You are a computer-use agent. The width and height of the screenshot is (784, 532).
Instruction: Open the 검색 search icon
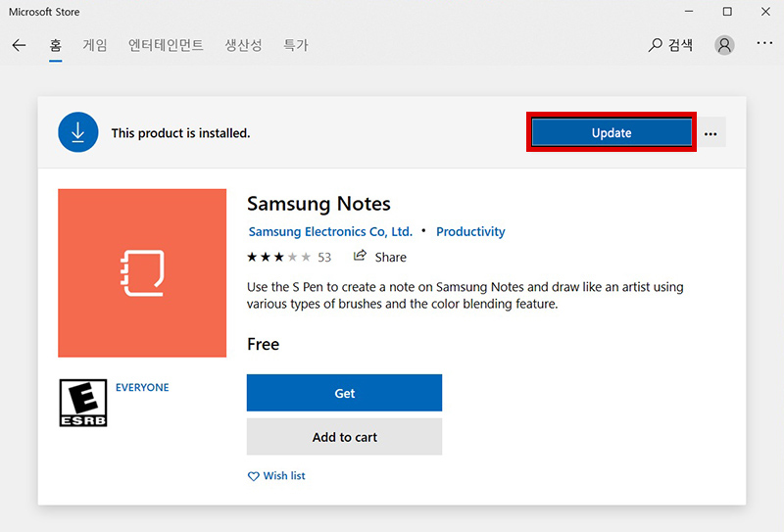click(655, 45)
